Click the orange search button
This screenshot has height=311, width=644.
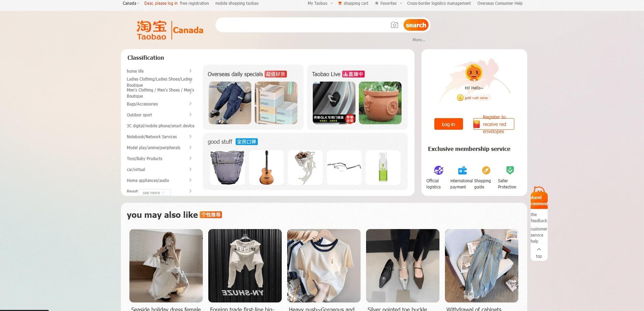click(x=416, y=25)
